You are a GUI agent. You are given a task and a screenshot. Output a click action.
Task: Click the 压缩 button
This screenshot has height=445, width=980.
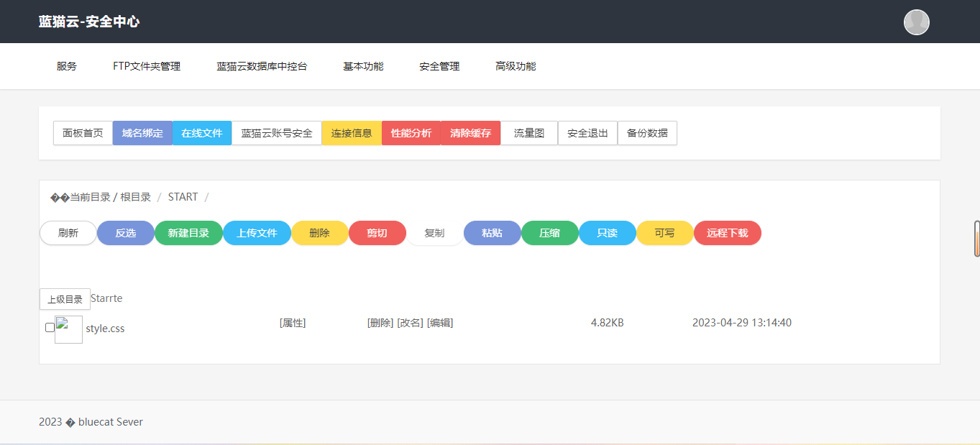[550, 233]
